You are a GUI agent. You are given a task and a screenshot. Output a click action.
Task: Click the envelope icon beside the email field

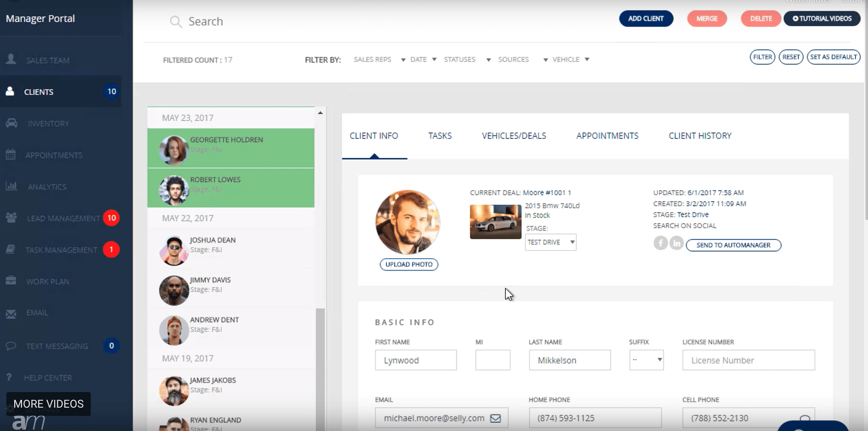(x=497, y=417)
